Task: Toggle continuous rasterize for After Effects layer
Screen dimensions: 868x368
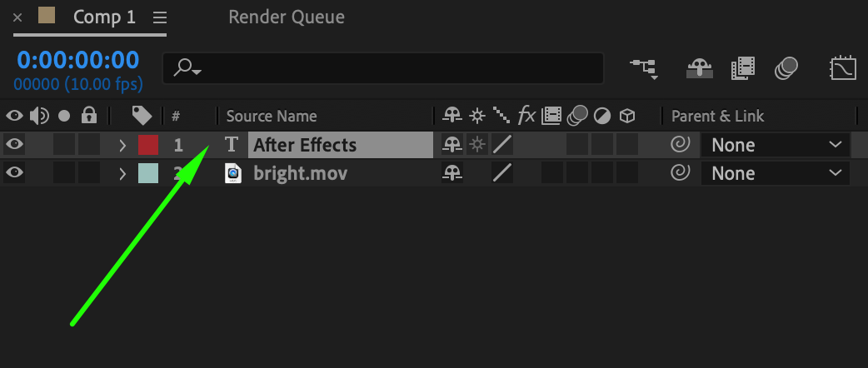Action: pos(476,145)
